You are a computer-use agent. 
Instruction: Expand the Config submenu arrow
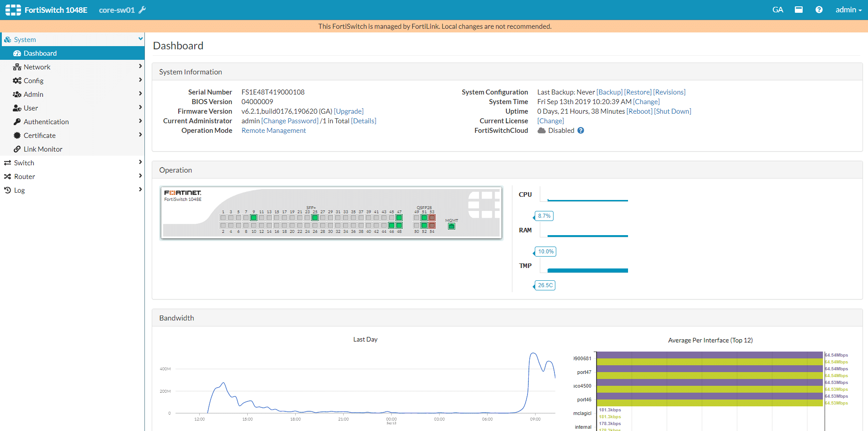coord(140,80)
